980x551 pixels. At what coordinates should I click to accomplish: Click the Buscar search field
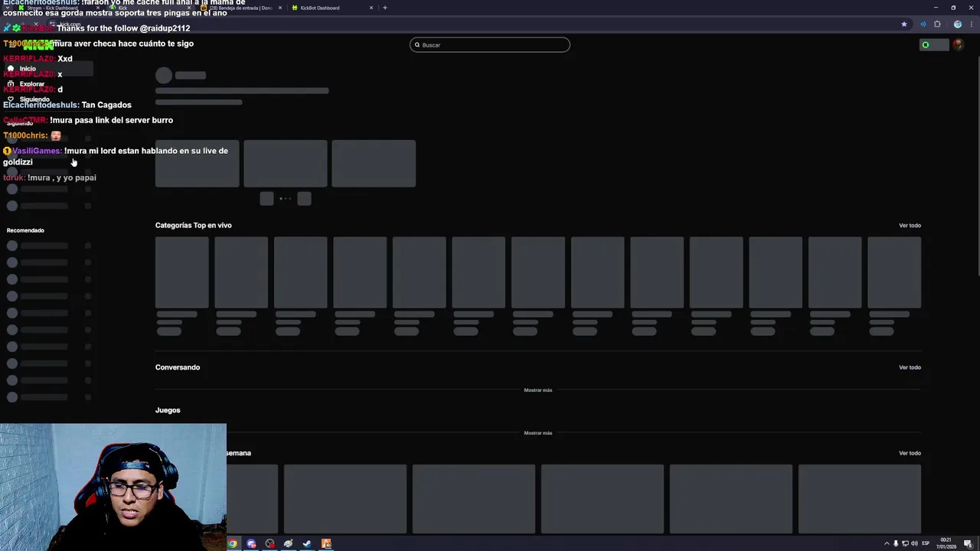coord(490,45)
